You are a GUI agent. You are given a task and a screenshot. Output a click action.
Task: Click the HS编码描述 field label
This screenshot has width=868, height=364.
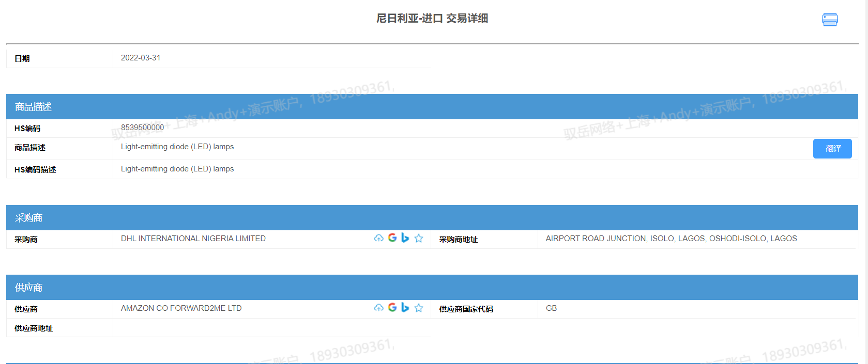click(35, 170)
